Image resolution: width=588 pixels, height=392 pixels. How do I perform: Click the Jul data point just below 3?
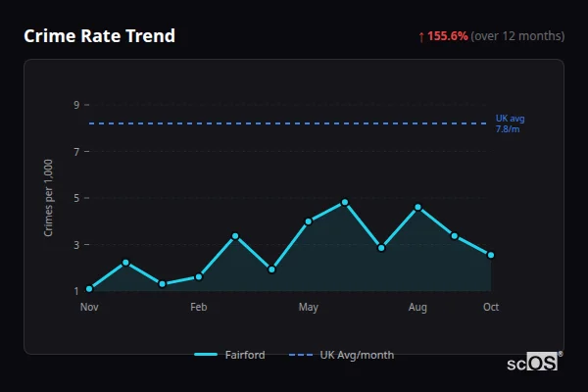pyautogui.click(x=381, y=248)
